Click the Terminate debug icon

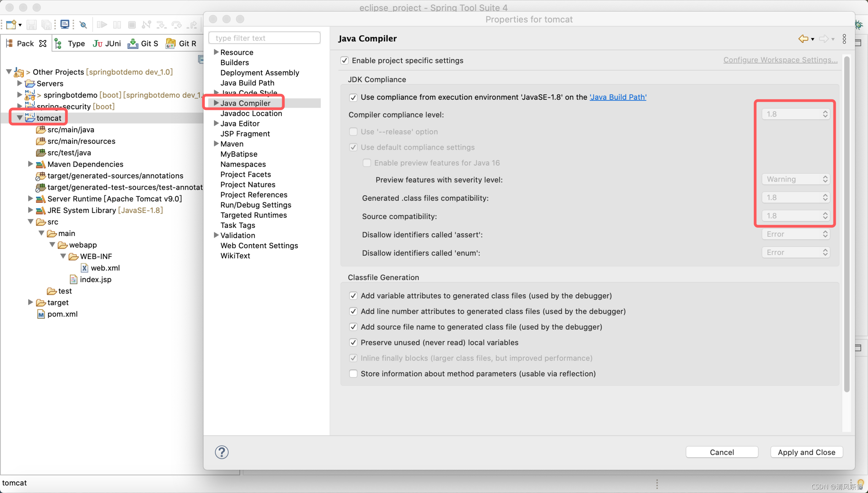tap(132, 25)
